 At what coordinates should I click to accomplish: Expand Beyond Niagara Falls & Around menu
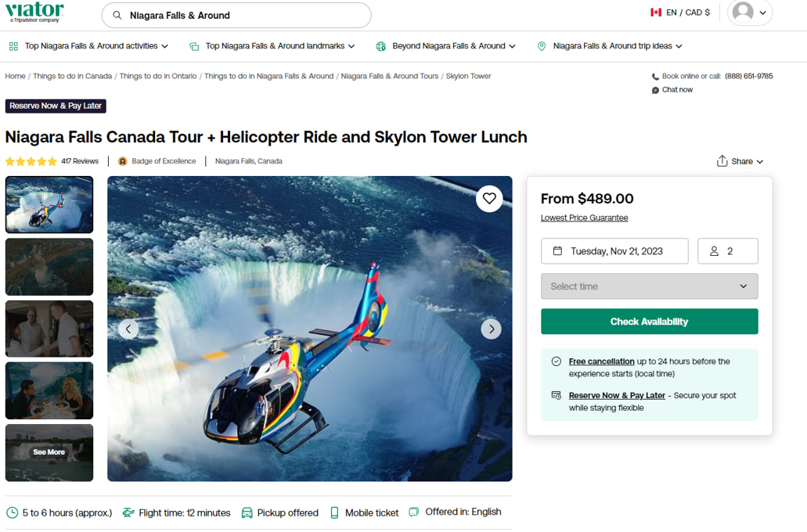(x=445, y=46)
